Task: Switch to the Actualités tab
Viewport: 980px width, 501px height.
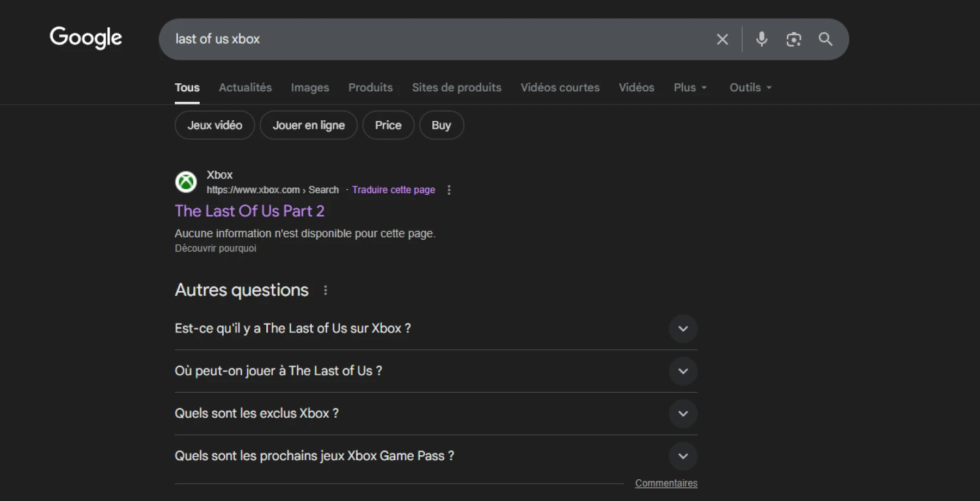Action: tap(245, 88)
